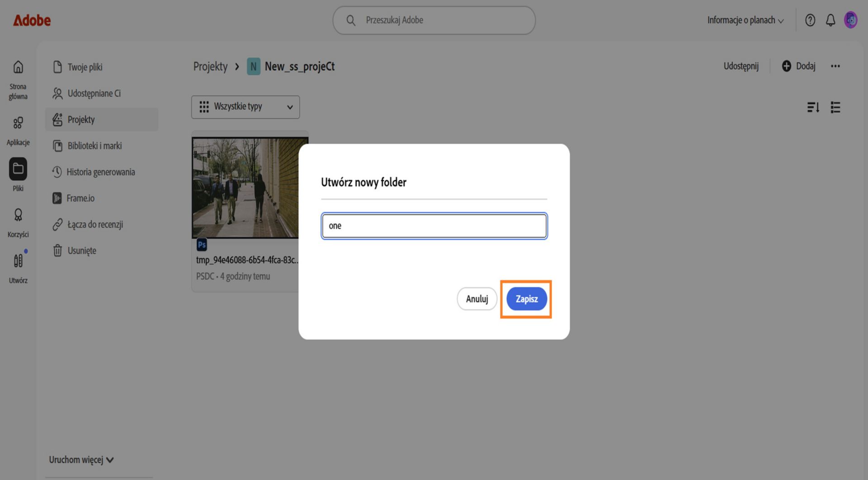Click the Adobe logo
The image size is (868, 480).
(32, 20)
